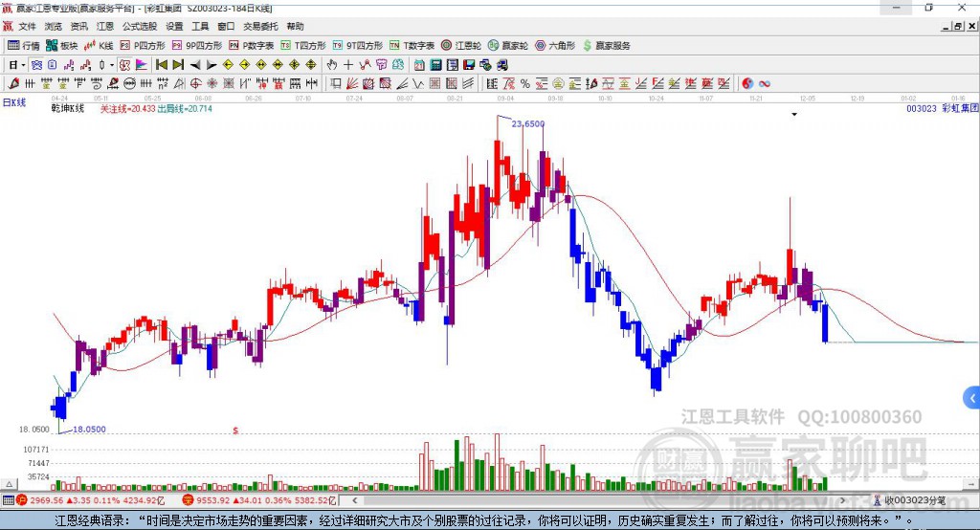Select the red pencil drawing tool
This screenshot has width=980, height=530.
[13, 83]
